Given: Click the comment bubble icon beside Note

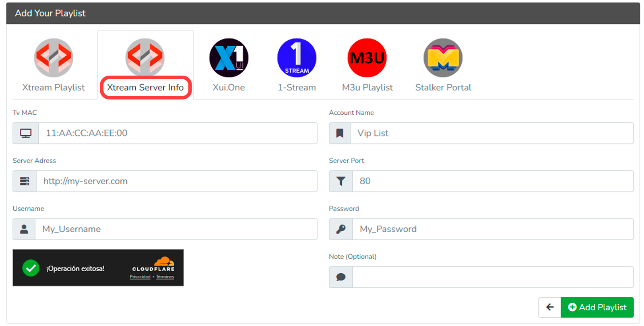Looking at the screenshot, I should click(x=341, y=277).
